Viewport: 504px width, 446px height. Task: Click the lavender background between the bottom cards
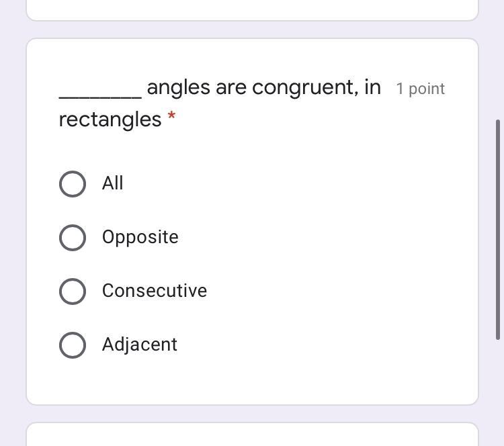[252, 414]
